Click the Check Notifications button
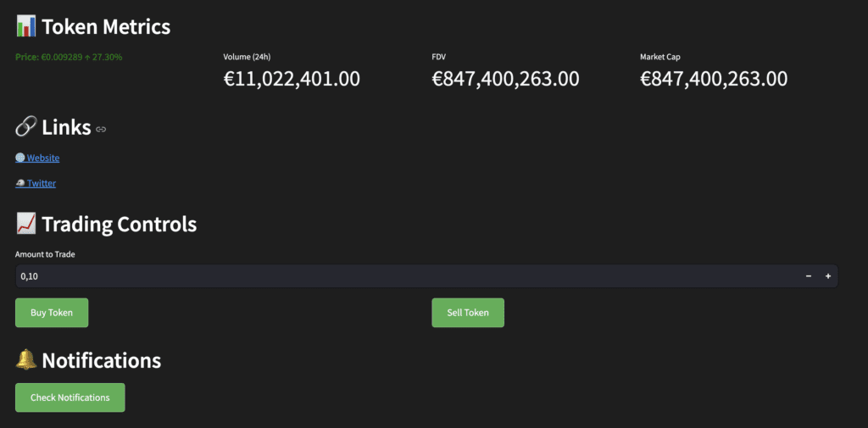Image resolution: width=868 pixels, height=428 pixels. pos(70,397)
